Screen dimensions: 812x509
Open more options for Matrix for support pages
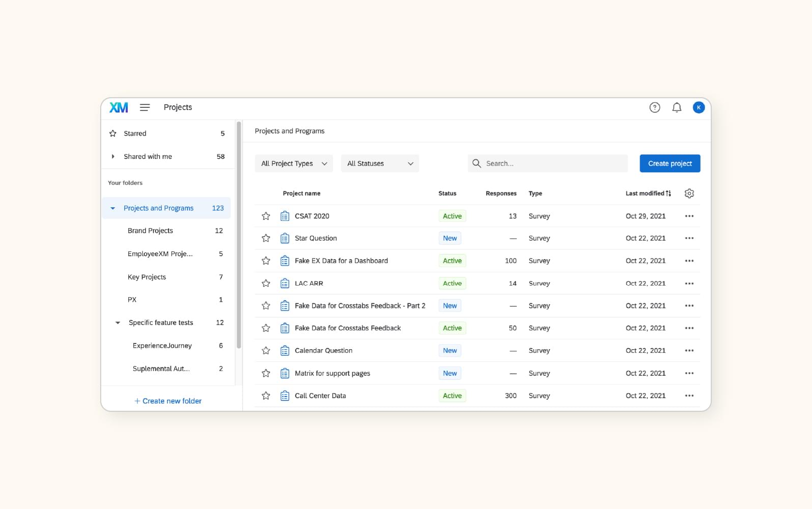(689, 373)
